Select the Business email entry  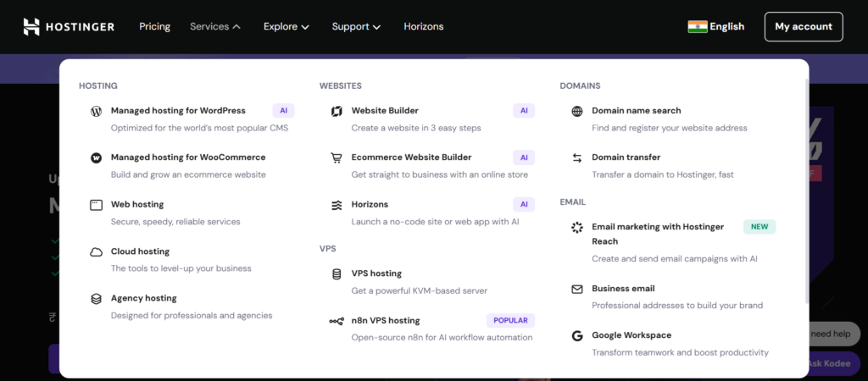(623, 289)
